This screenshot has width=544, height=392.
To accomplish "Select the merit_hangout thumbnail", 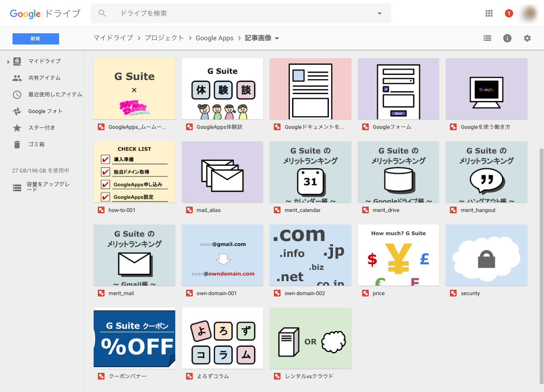I will tap(487, 172).
